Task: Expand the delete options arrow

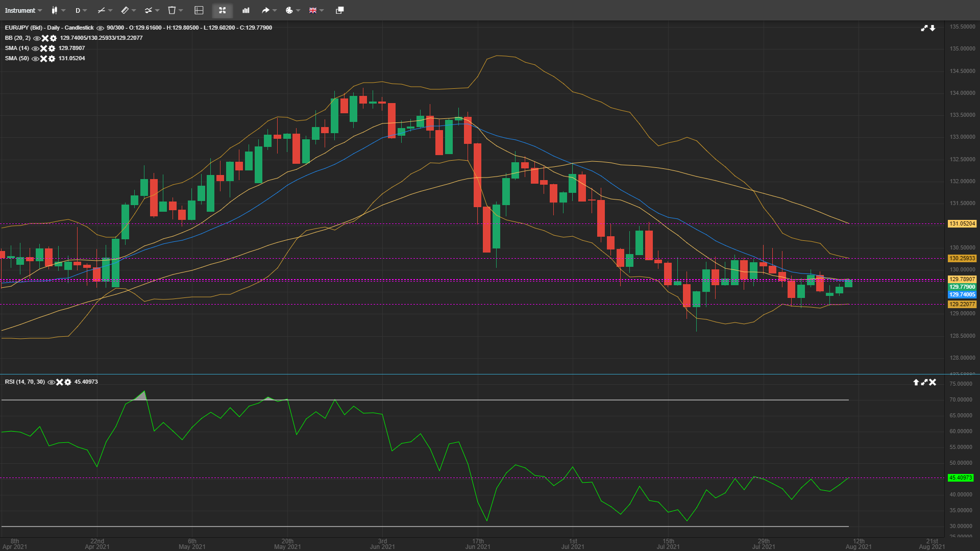Action: [x=181, y=10]
